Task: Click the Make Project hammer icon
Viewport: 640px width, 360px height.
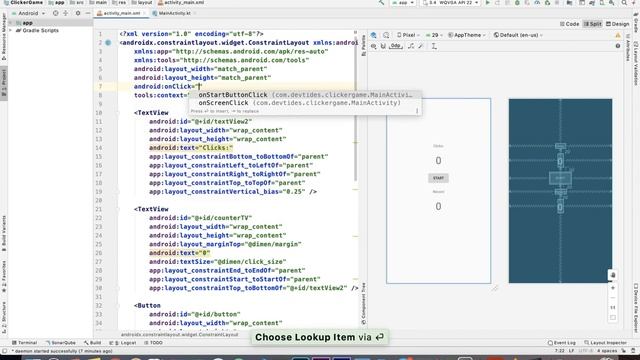Action: (381, 2)
